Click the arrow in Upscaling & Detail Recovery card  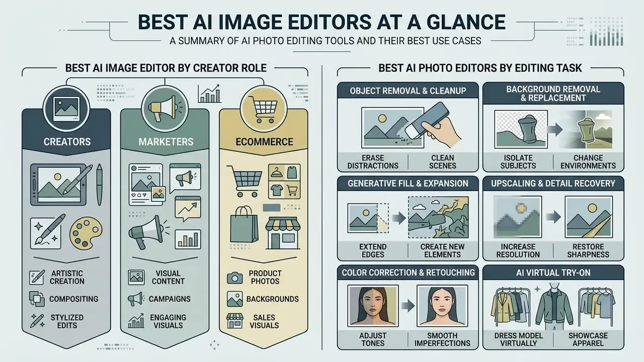click(x=554, y=217)
